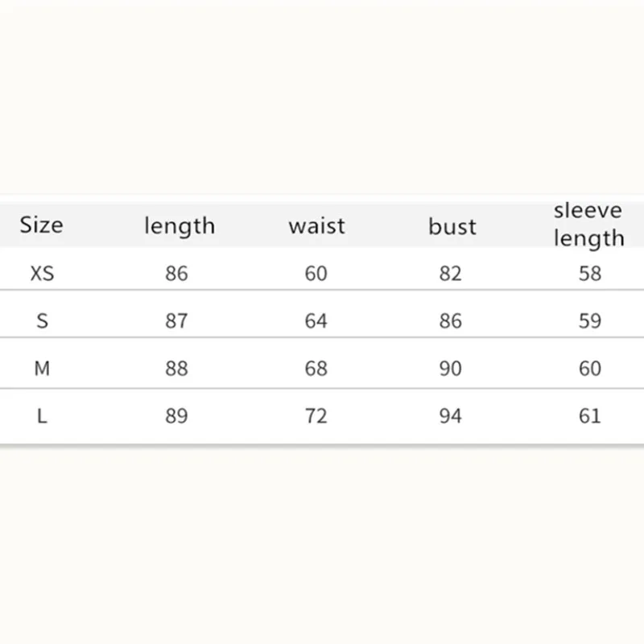Screen dimensions: 644x644
Task: Click the L sleeve length value 61
Action: click(x=590, y=416)
